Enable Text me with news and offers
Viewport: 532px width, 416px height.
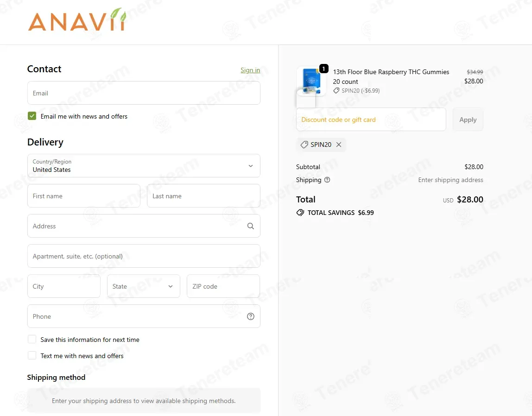tap(32, 355)
